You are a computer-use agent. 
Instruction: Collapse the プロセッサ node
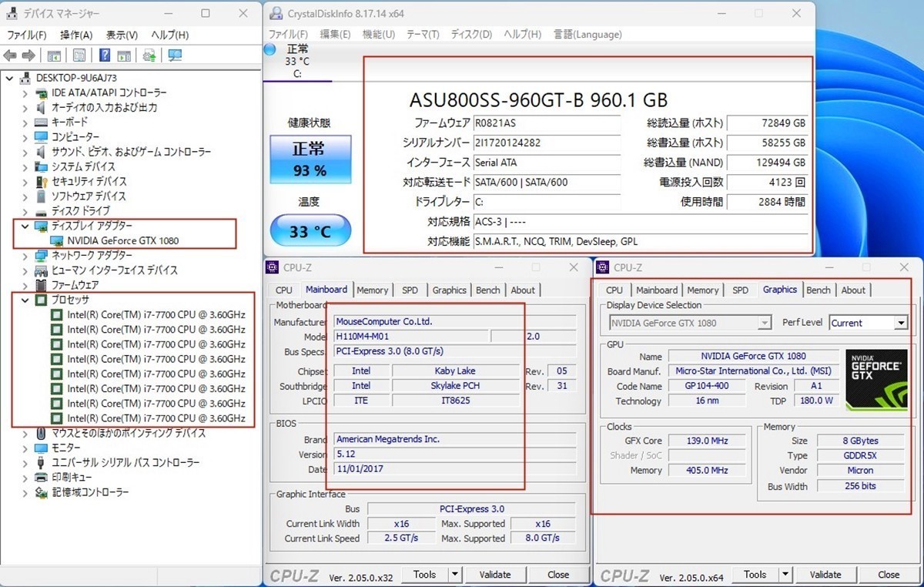tap(25, 300)
